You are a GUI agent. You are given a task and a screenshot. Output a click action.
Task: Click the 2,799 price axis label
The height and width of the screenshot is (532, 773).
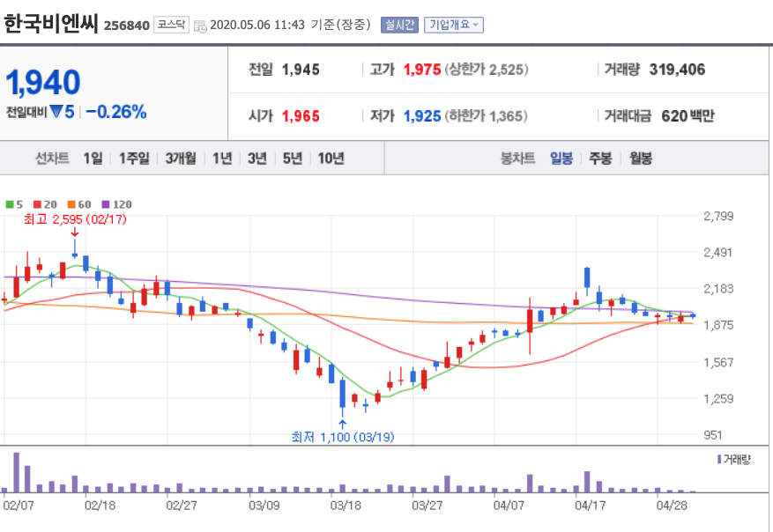718,217
